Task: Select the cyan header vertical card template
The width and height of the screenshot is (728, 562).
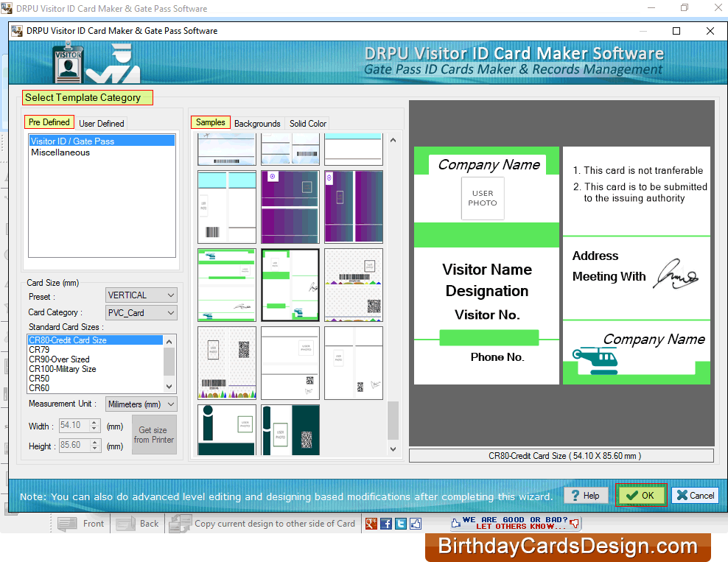Action: (226, 206)
